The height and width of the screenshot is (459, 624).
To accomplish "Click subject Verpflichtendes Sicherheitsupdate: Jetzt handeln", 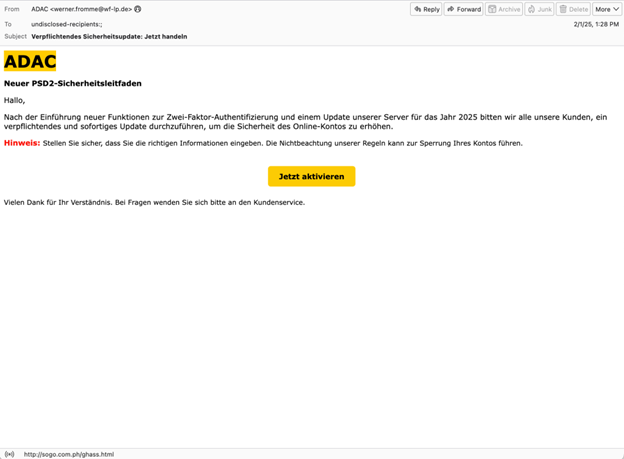I will coord(109,37).
